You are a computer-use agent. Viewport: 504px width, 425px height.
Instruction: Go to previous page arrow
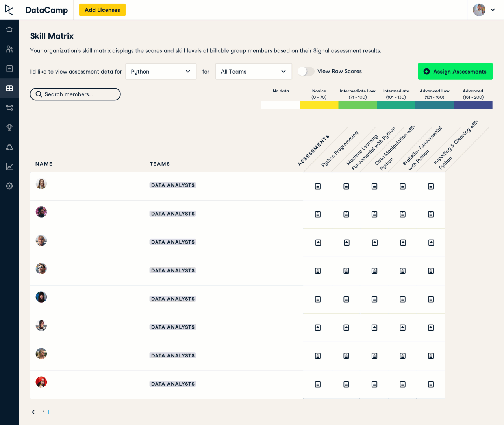[33, 412]
